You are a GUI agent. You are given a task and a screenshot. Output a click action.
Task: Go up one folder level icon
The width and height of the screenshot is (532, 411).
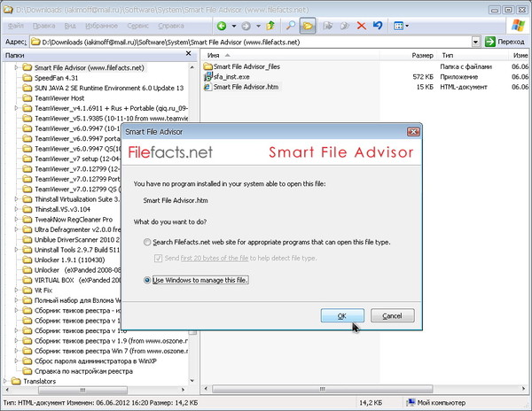click(x=270, y=26)
